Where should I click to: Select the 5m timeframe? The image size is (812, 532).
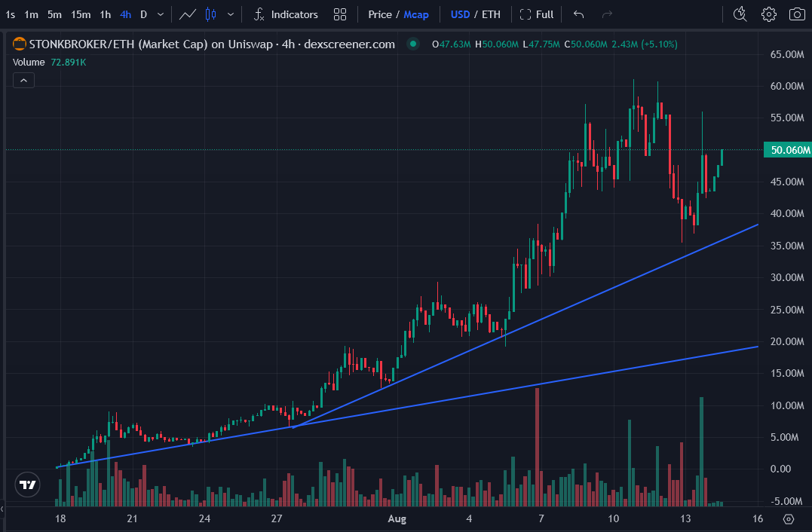pos(54,14)
